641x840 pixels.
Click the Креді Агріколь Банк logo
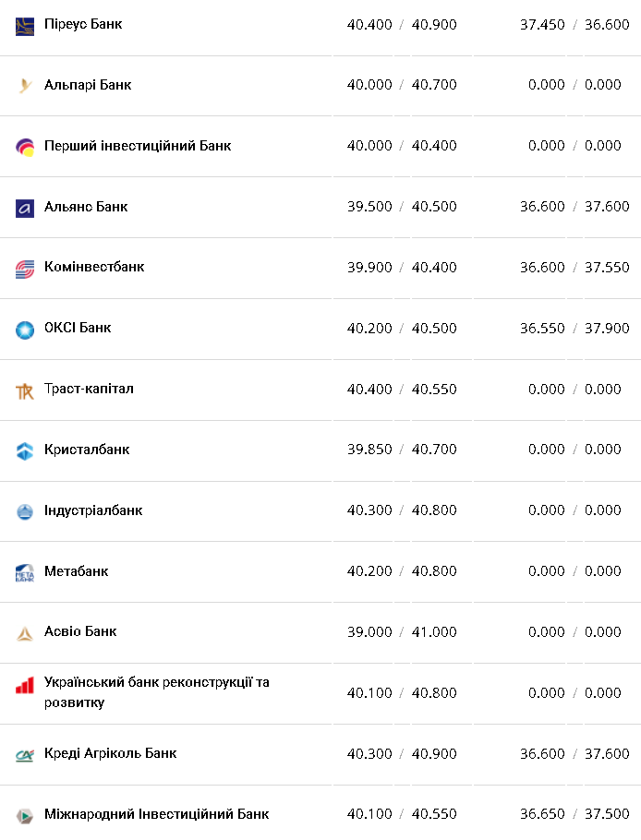tap(25, 755)
